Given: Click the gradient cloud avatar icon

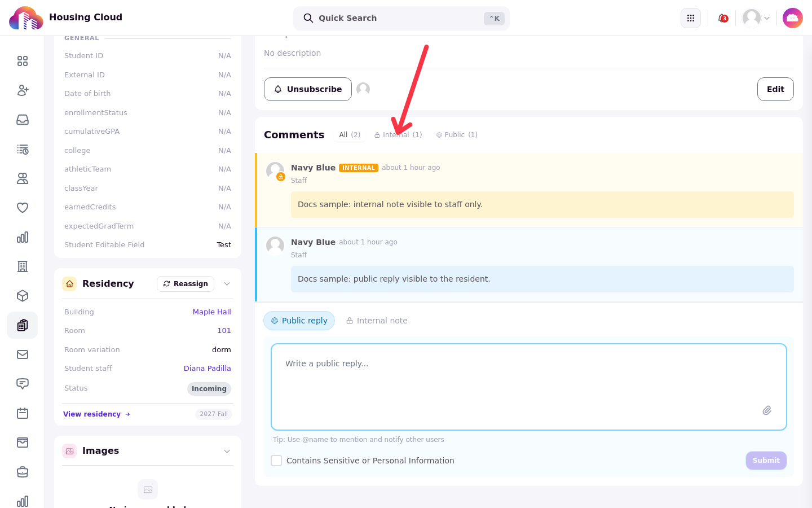Looking at the screenshot, I should click(x=793, y=18).
